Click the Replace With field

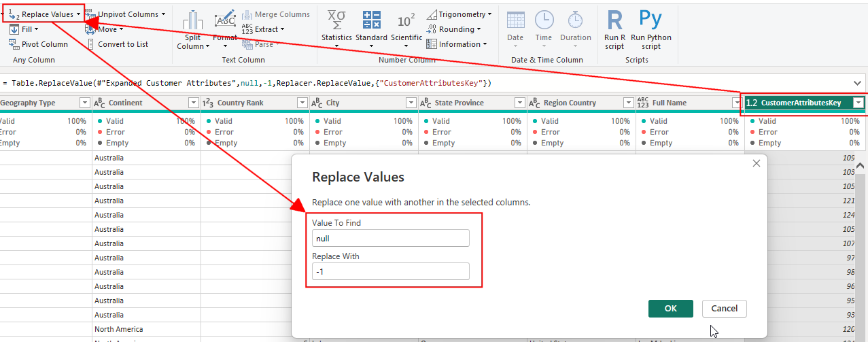pos(390,271)
